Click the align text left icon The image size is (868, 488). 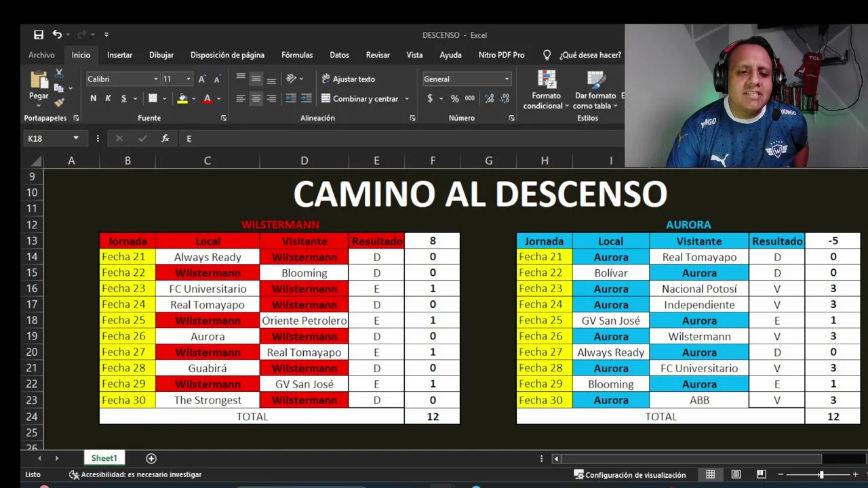[241, 98]
